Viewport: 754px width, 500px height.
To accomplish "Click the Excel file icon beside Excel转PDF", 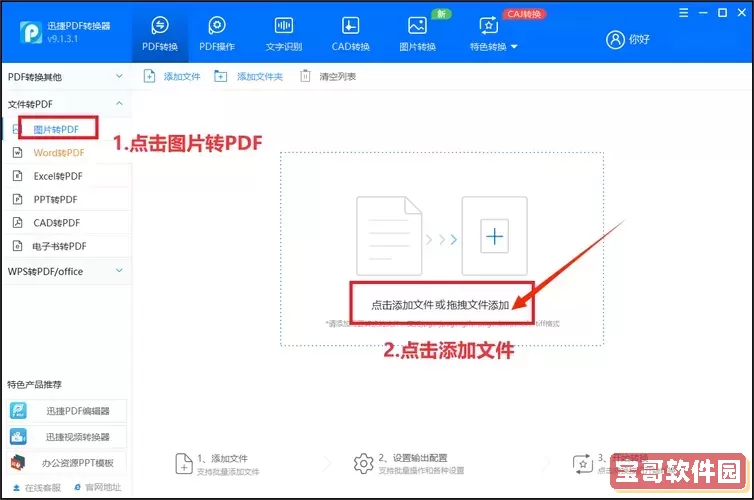I will (x=17, y=176).
